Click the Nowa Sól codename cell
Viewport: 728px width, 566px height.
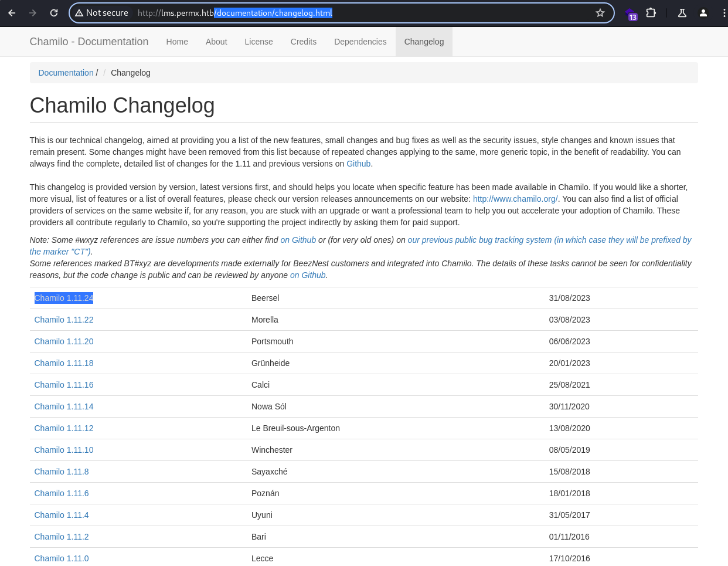(x=269, y=406)
